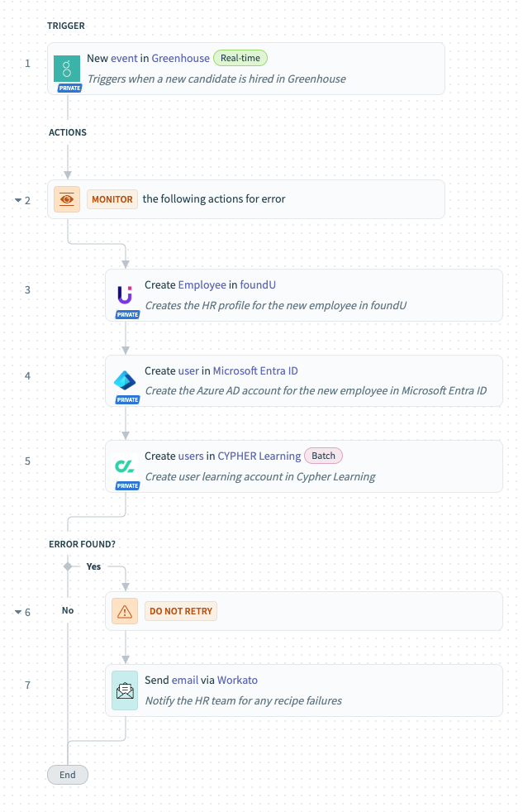Click the PRIVATE badge under the Greenhouse icon

[70, 88]
